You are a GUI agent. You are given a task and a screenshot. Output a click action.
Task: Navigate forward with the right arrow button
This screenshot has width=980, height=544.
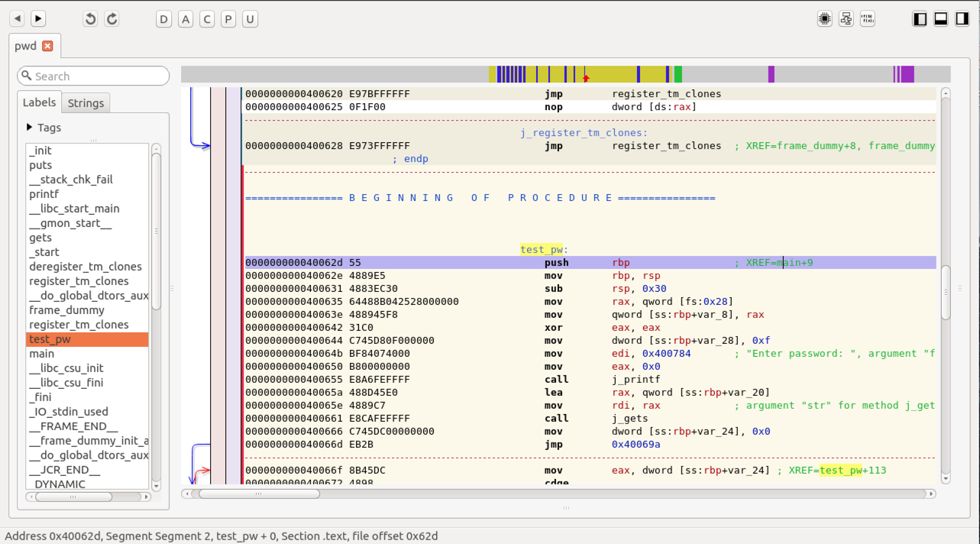[x=37, y=19]
